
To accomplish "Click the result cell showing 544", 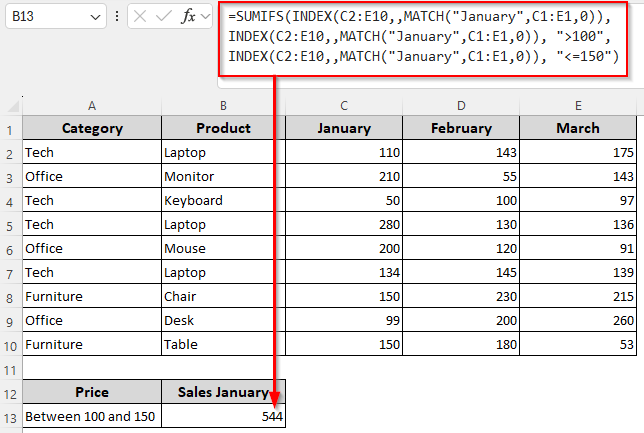I will (223, 417).
